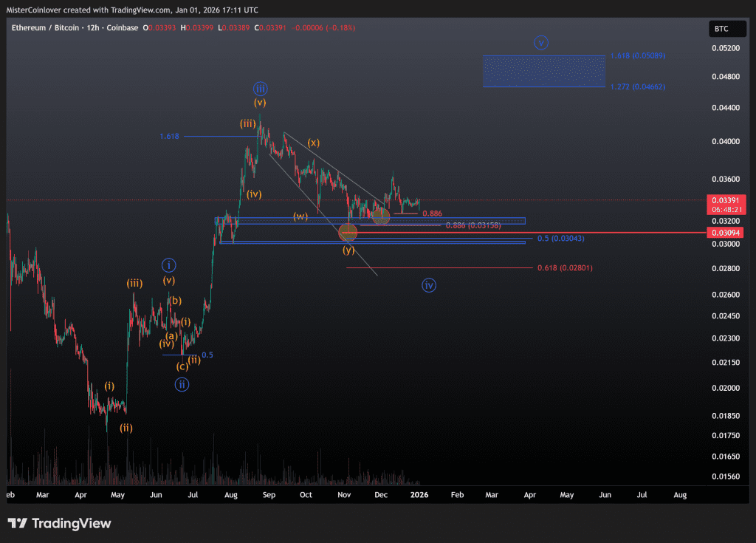
Task: Click the TradingView logo at bottom left
Action: [60, 524]
